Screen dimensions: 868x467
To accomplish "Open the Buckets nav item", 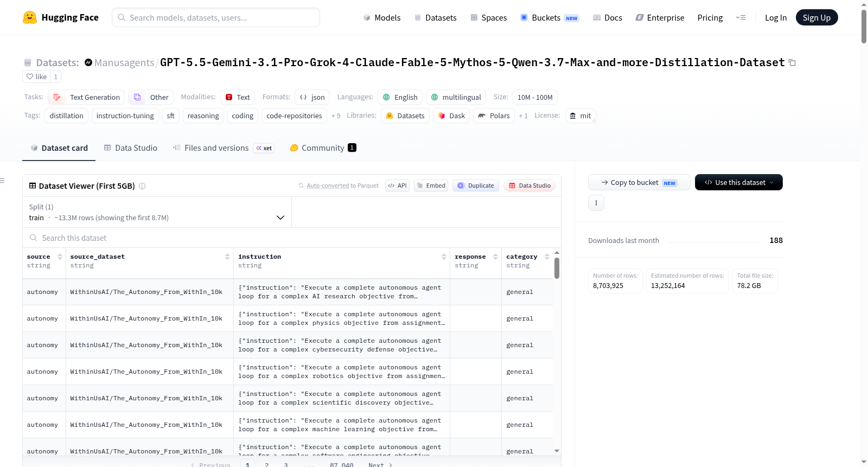I will [x=550, y=17].
